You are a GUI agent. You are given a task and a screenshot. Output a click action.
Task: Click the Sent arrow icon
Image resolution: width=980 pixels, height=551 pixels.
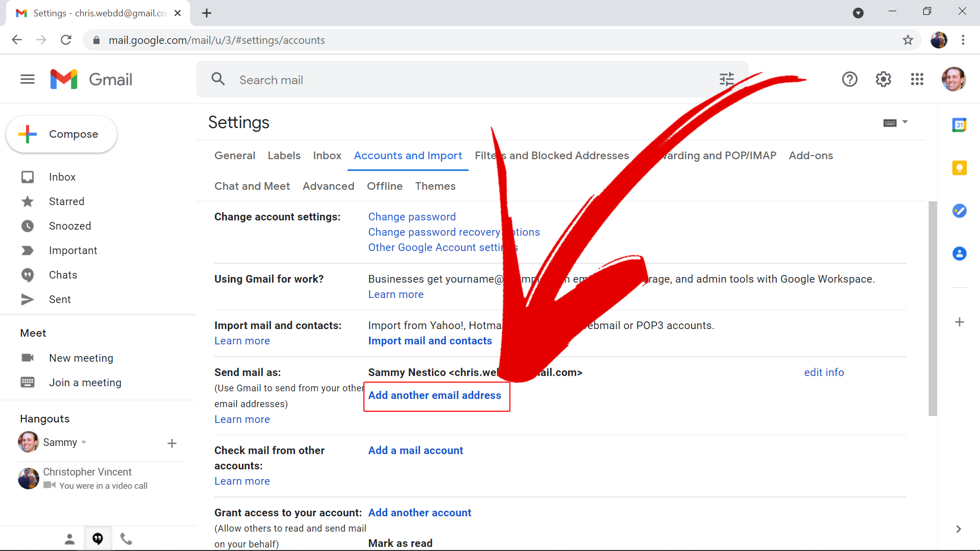coord(28,299)
